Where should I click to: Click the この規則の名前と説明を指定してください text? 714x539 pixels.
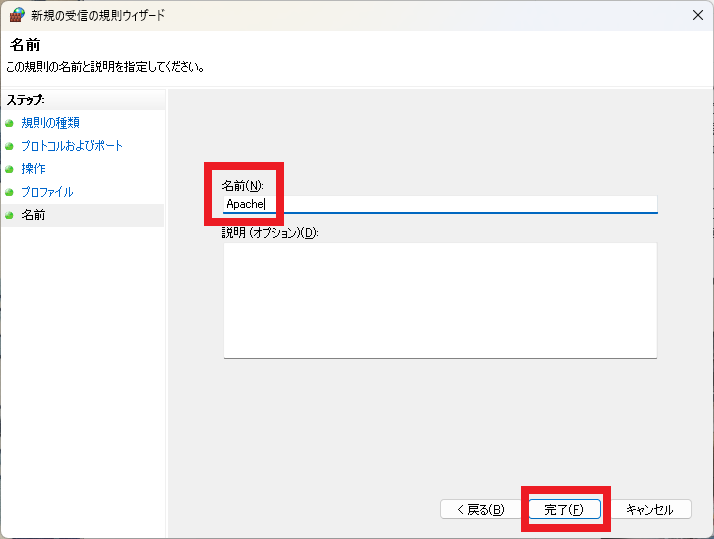(x=105, y=67)
